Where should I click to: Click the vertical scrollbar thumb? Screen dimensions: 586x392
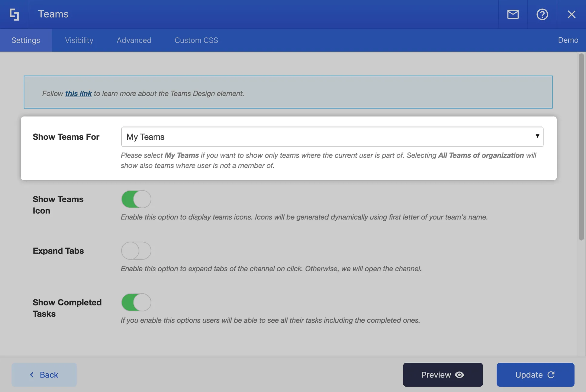point(581,147)
